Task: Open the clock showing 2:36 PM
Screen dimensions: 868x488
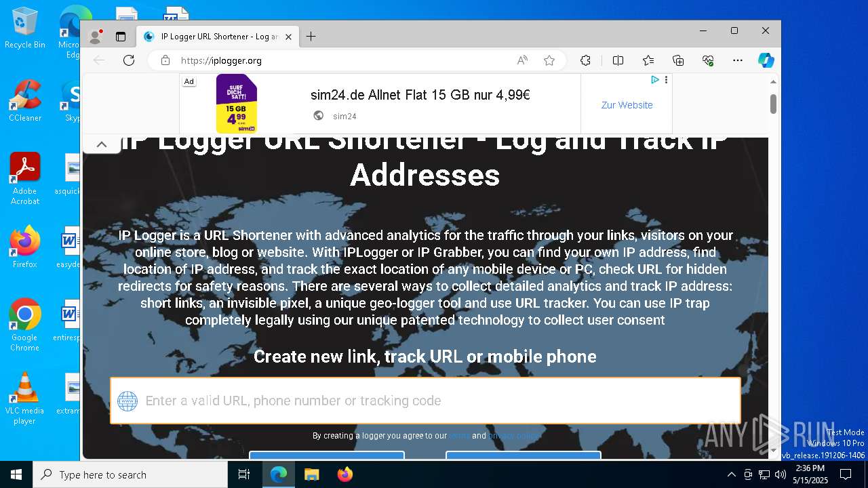Action: [x=810, y=474]
